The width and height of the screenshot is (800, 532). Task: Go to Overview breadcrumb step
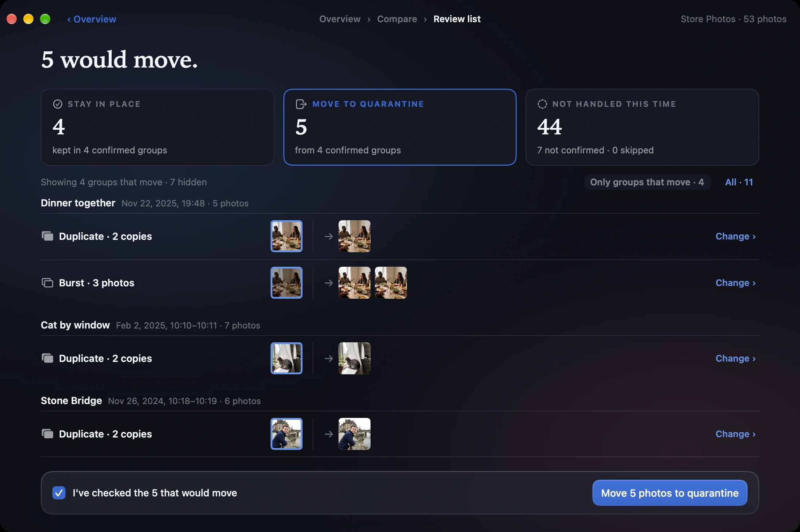pyautogui.click(x=340, y=19)
